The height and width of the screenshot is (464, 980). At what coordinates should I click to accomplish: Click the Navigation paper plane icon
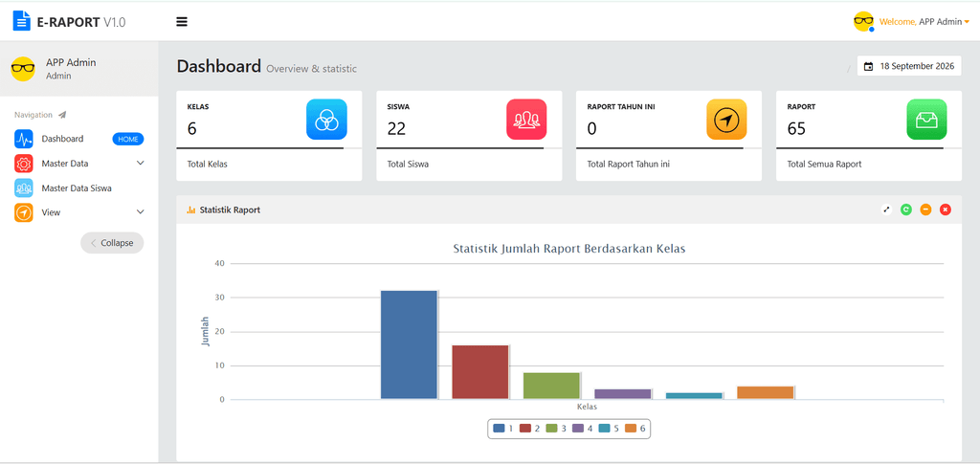point(62,115)
